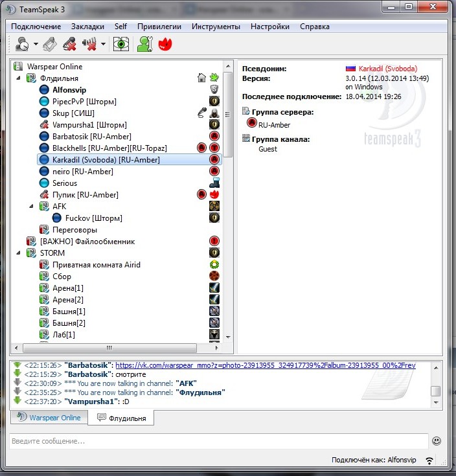Viewport: 456px width, 476px height.
Task: Select the Башня[2] channel
Action: 69,323
